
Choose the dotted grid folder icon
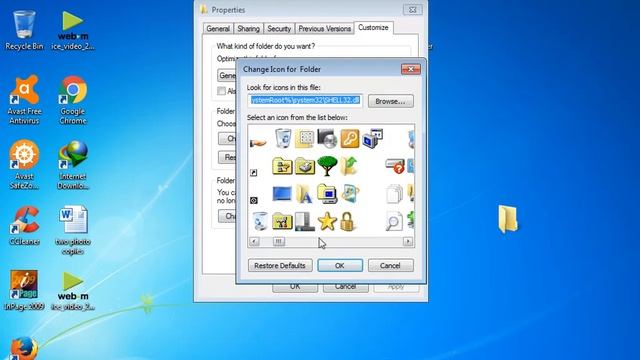pos(304,139)
